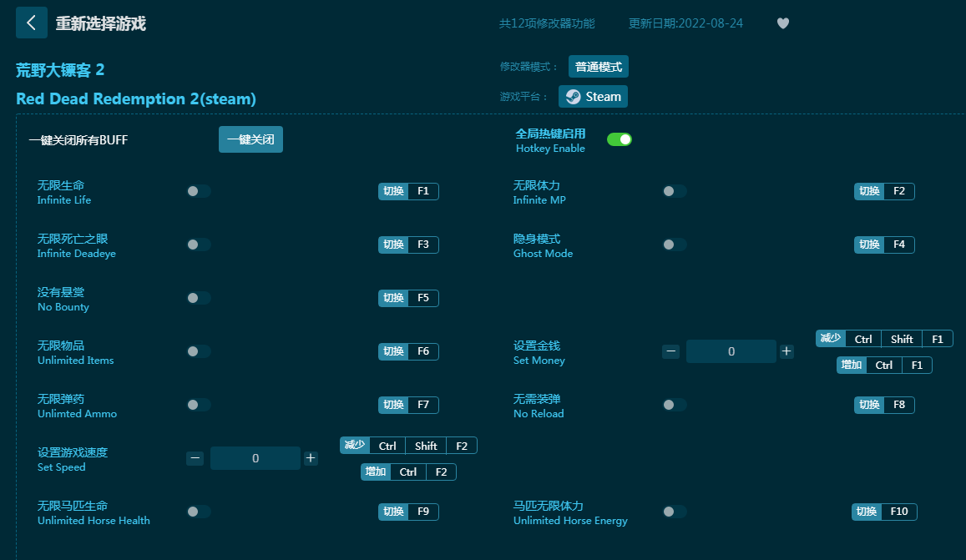
Task: Click the Steam platform button
Action: (x=594, y=97)
